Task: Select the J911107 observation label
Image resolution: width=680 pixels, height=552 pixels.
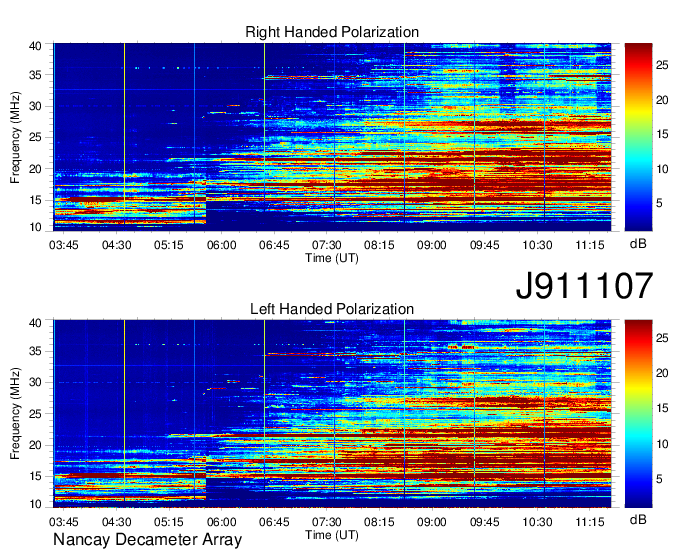Action: click(x=584, y=285)
